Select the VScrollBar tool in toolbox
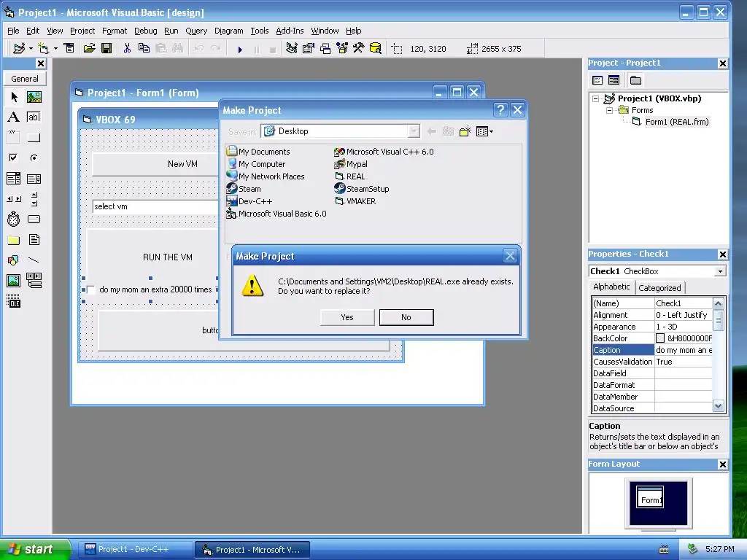Screen dimensions: 747x560 [34, 199]
